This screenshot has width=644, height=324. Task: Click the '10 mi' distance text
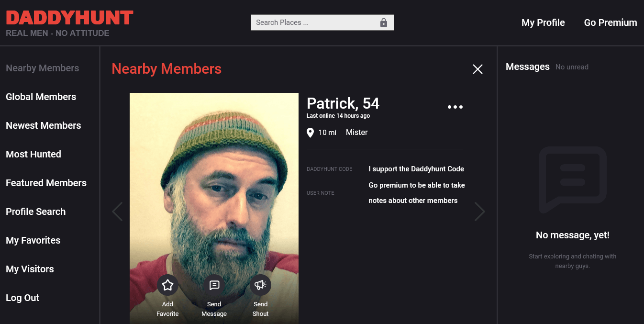[327, 133]
